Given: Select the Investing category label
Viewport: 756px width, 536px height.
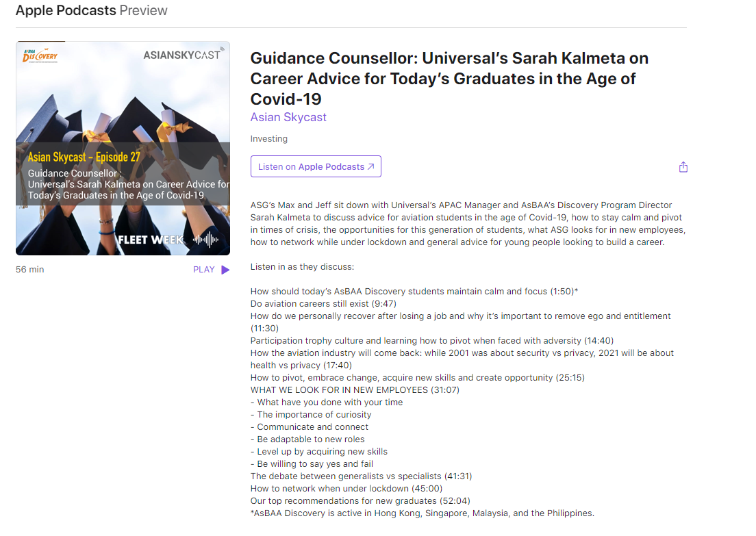Looking at the screenshot, I should pos(269,139).
